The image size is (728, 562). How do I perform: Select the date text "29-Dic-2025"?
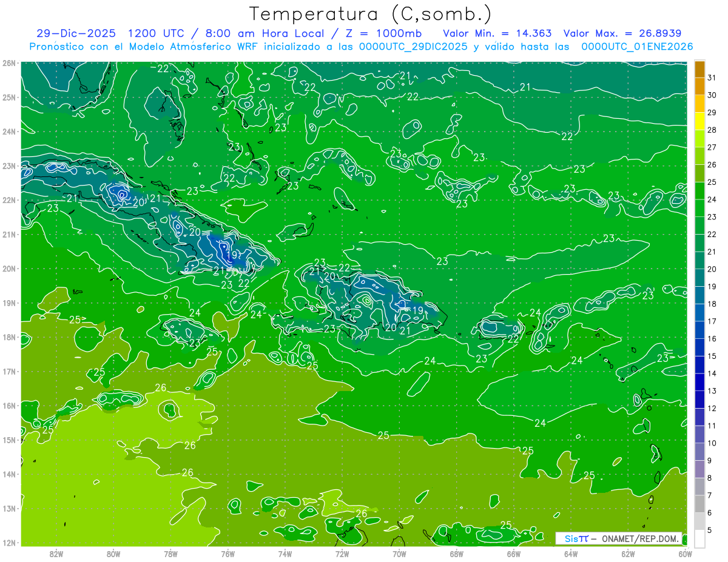tap(75, 33)
